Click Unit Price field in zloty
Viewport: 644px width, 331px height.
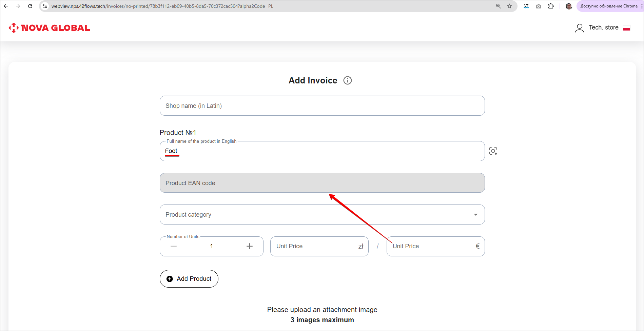pyautogui.click(x=315, y=246)
